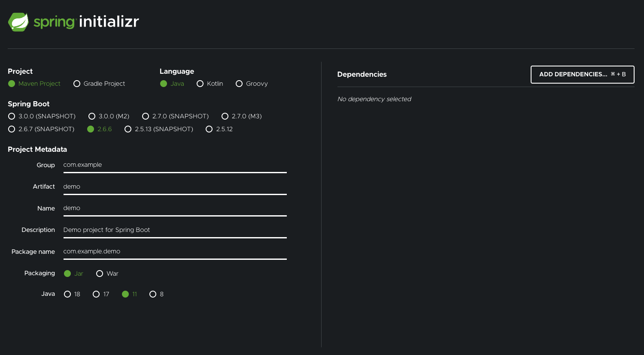The image size is (644, 355).
Task: Select Spring Boot 3.0.0 (M2)
Action: 109,116
